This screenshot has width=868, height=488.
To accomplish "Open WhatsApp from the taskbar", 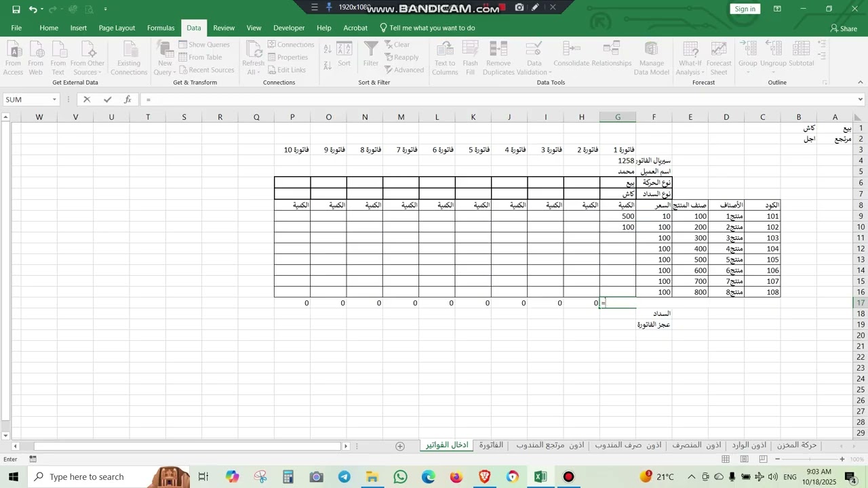I will [x=400, y=476].
